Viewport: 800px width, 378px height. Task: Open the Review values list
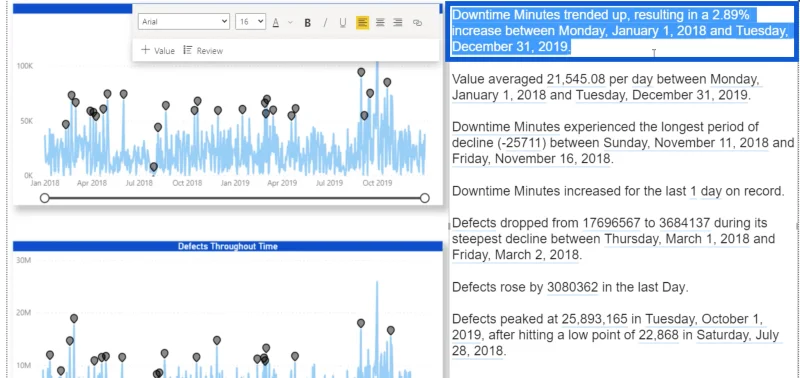(x=203, y=50)
